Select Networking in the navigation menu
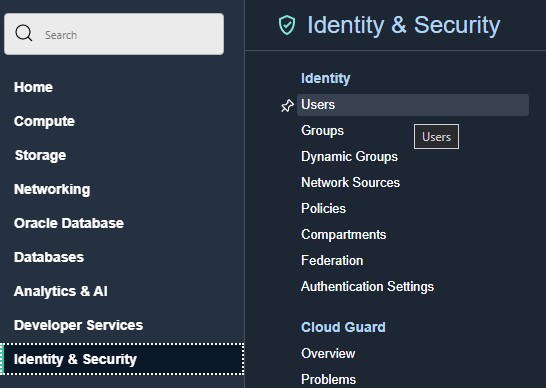Screen dimensions: 546x388 point(52,189)
